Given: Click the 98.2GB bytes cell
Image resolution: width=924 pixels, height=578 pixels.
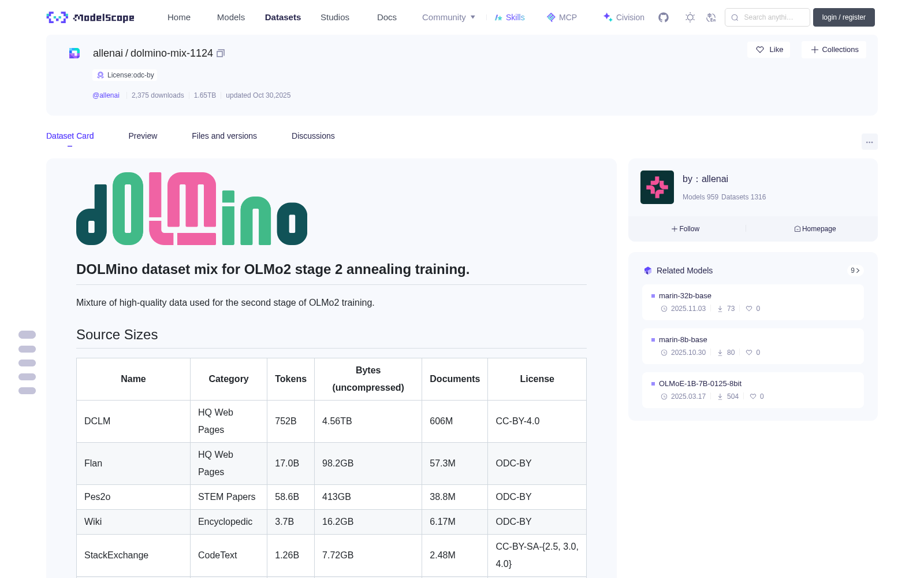Looking at the screenshot, I should [368, 464].
